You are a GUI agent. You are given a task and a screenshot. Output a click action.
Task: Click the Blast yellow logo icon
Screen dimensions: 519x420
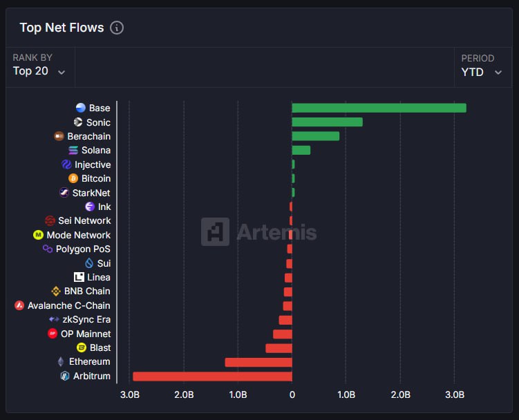click(x=82, y=347)
